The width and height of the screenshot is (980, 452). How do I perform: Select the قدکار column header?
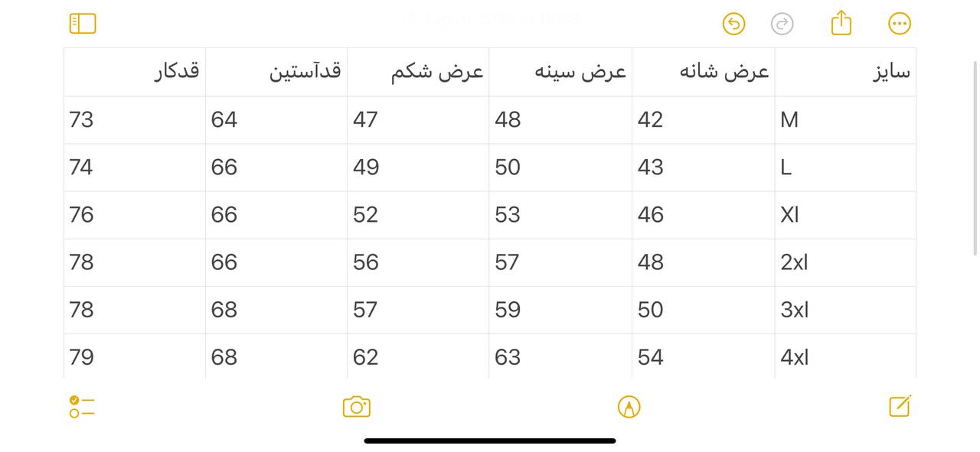[x=135, y=72]
